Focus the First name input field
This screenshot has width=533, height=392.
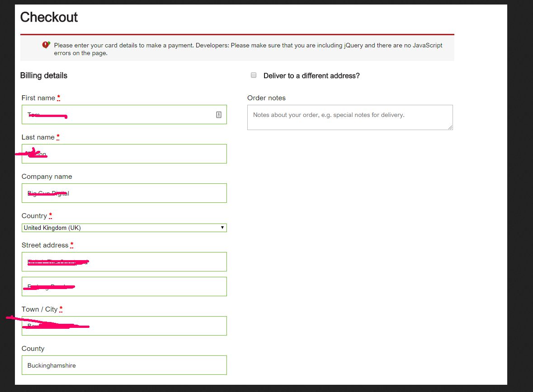pyautogui.click(x=124, y=114)
